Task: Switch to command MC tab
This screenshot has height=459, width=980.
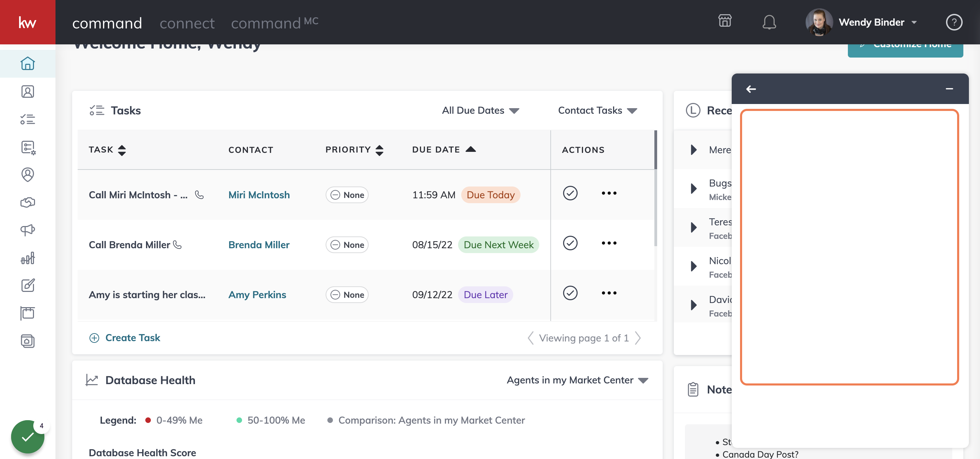Action: 274,23
